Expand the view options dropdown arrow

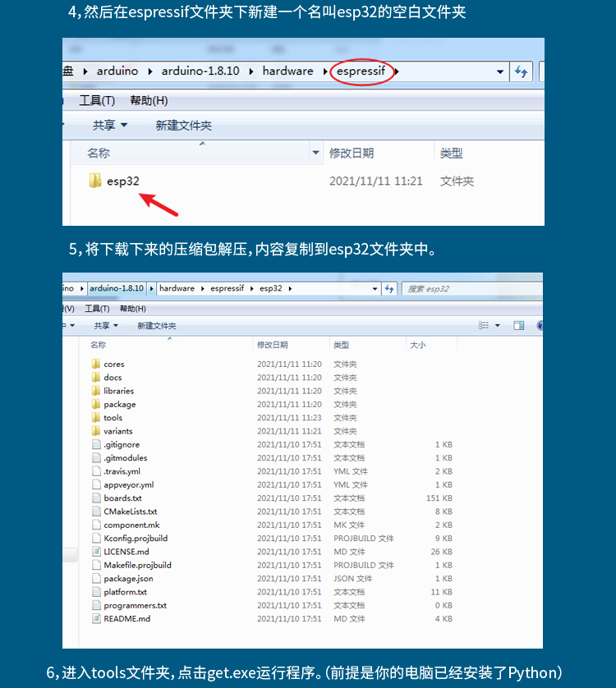[498, 326]
